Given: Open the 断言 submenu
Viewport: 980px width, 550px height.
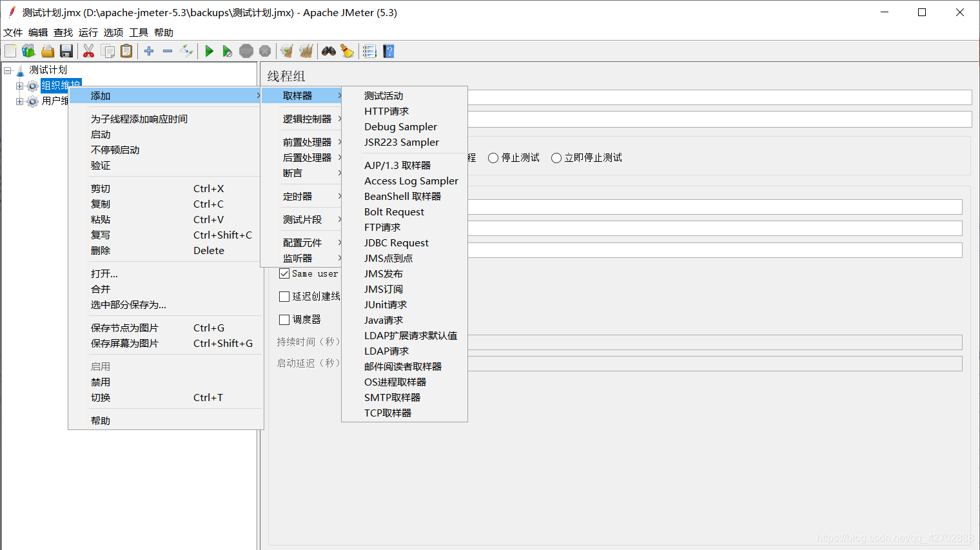Looking at the screenshot, I should click(x=301, y=173).
